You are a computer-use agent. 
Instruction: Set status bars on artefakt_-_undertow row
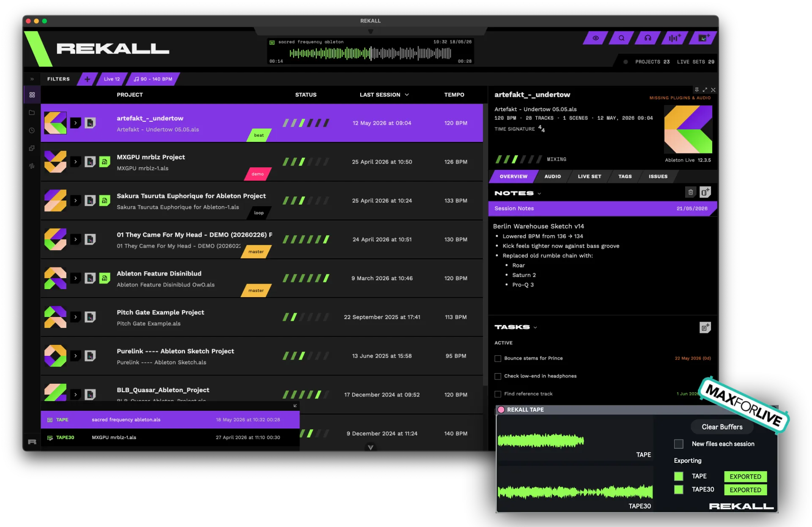point(306,123)
